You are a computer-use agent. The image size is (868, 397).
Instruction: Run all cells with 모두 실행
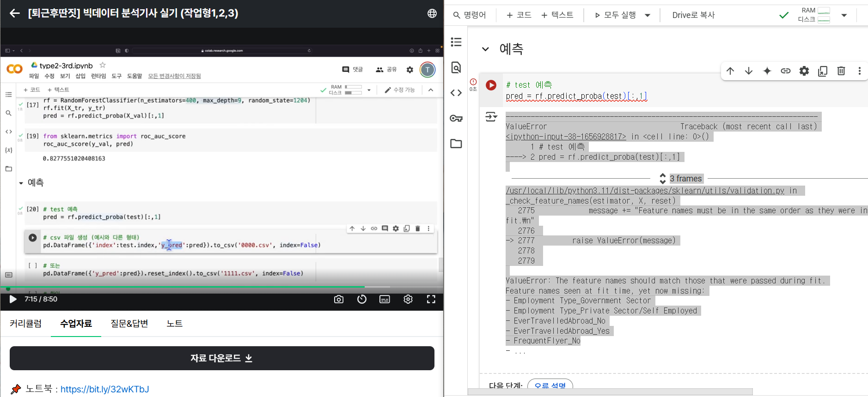pyautogui.click(x=616, y=15)
